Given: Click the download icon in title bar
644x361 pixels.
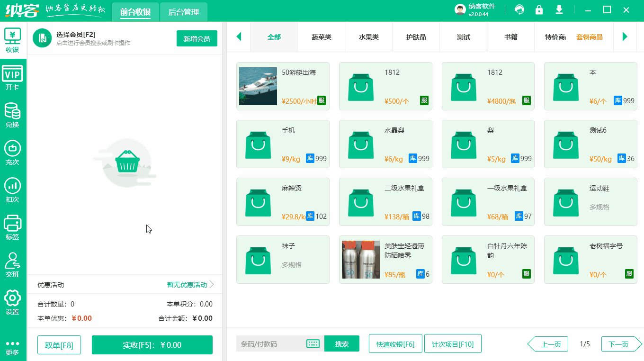Looking at the screenshot, I should 559,9.
